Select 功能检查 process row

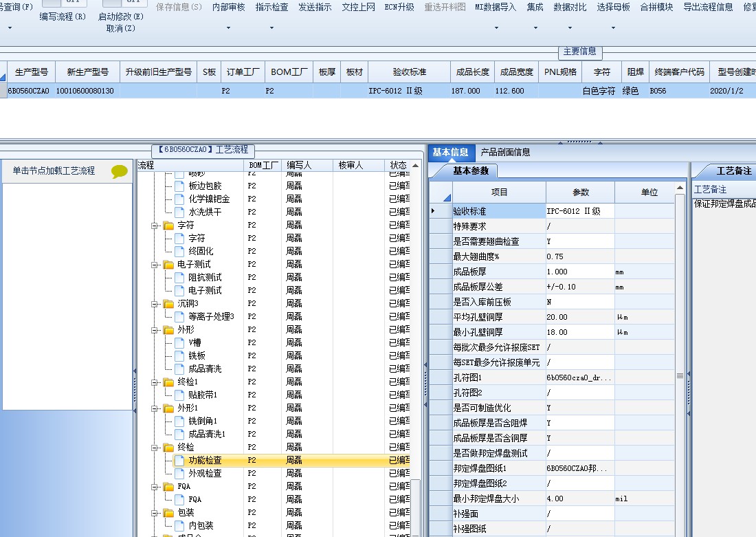[x=291, y=460]
